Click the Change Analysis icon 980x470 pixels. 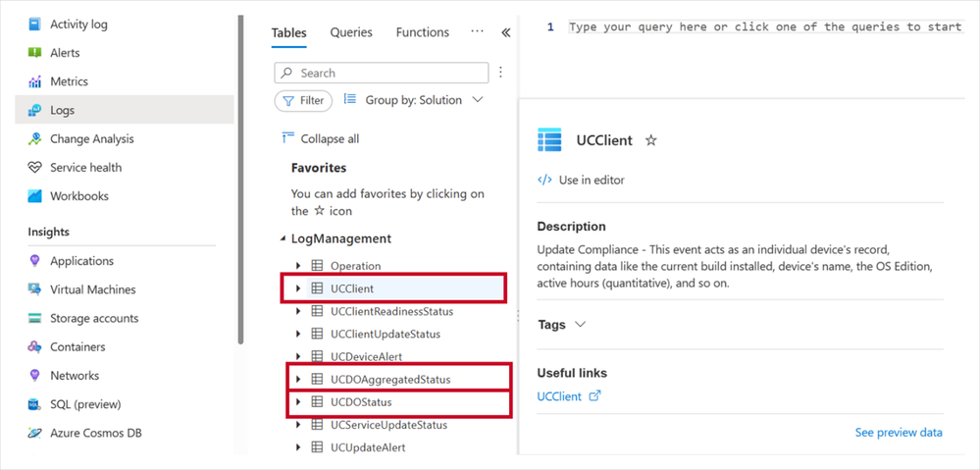point(35,138)
